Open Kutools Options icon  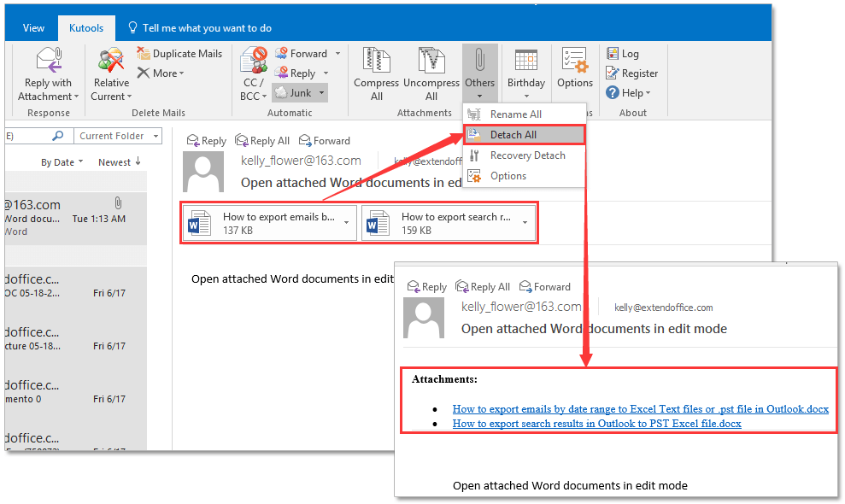click(x=575, y=61)
